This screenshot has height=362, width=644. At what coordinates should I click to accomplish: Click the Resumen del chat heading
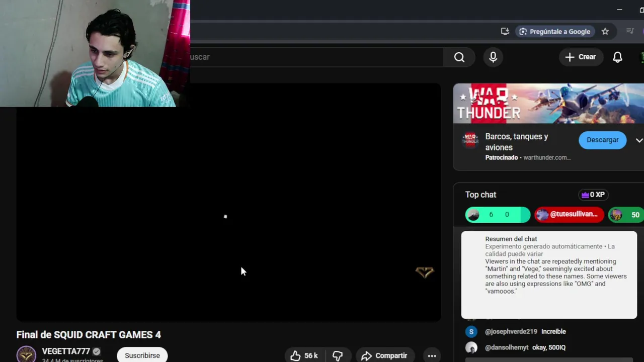(511, 239)
